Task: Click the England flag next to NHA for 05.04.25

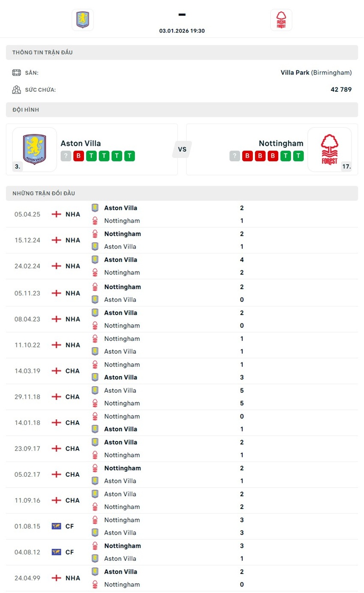Action: (56, 214)
